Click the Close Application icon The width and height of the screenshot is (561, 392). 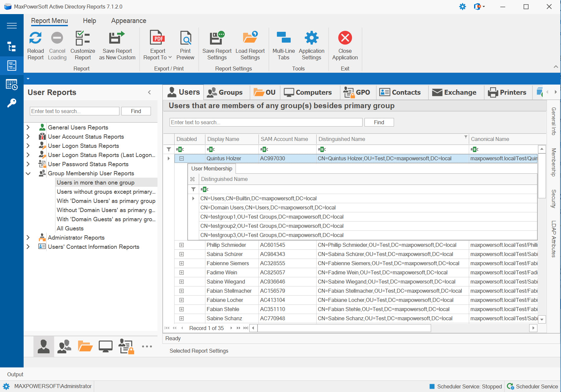[345, 38]
